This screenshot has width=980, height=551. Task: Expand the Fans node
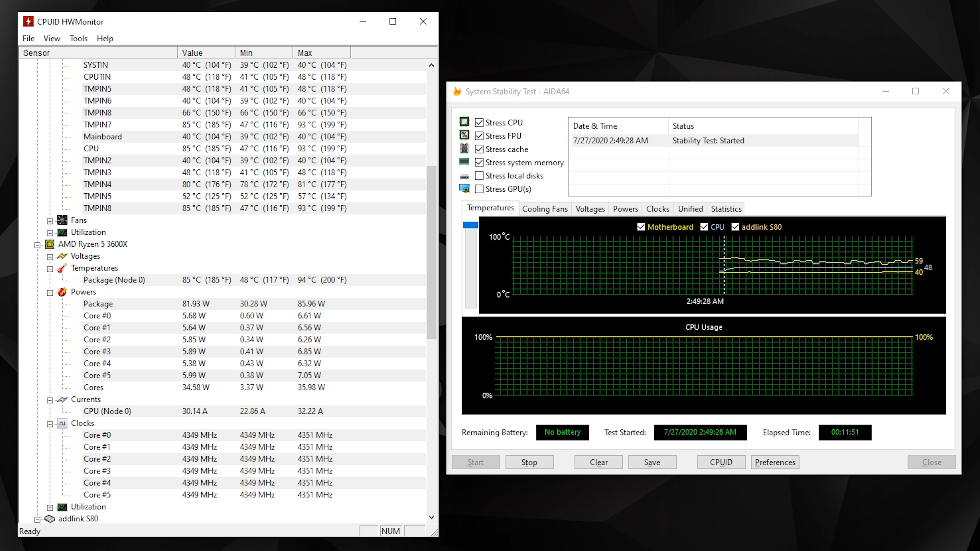[x=50, y=221]
